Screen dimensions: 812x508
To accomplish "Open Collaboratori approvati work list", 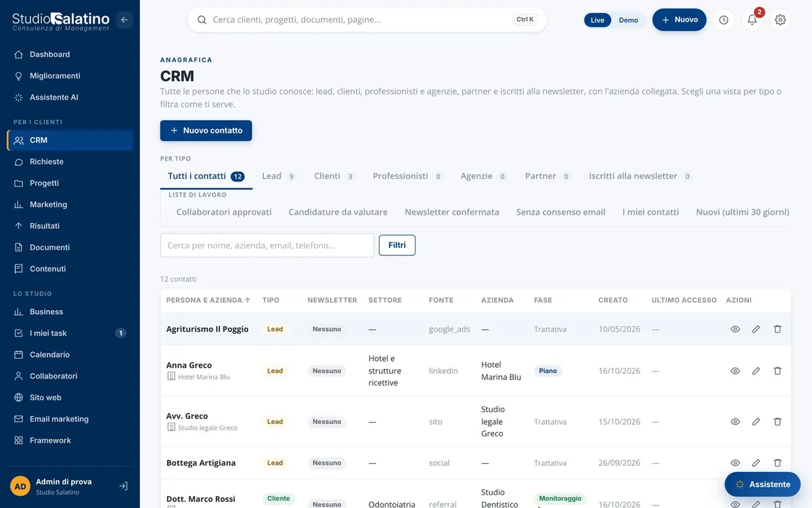I will (x=224, y=212).
